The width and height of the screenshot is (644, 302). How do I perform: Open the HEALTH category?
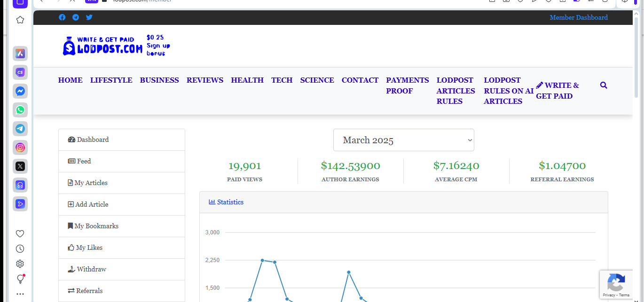click(x=247, y=80)
